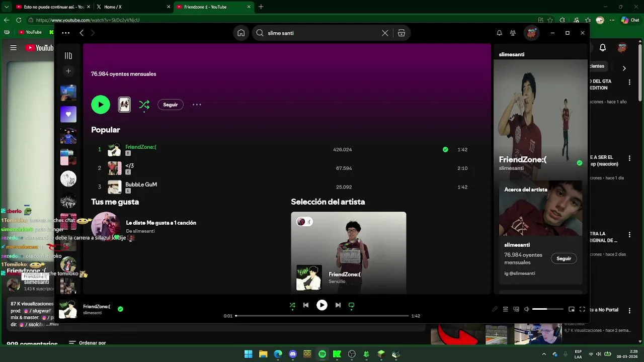Expand YouTube comments 'Ordenar por' sorting
The image size is (644, 362).
click(88, 343)
